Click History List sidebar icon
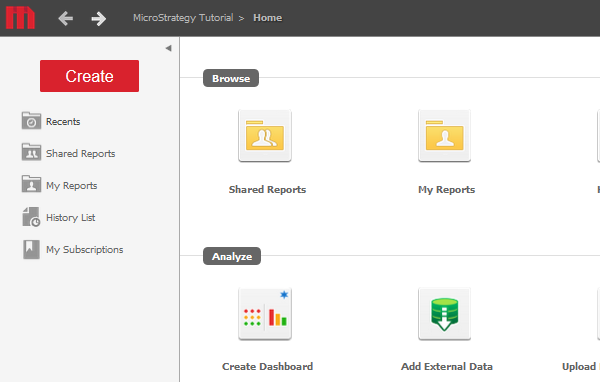Viewport: 600px width, 382px height. coord(31,217)
